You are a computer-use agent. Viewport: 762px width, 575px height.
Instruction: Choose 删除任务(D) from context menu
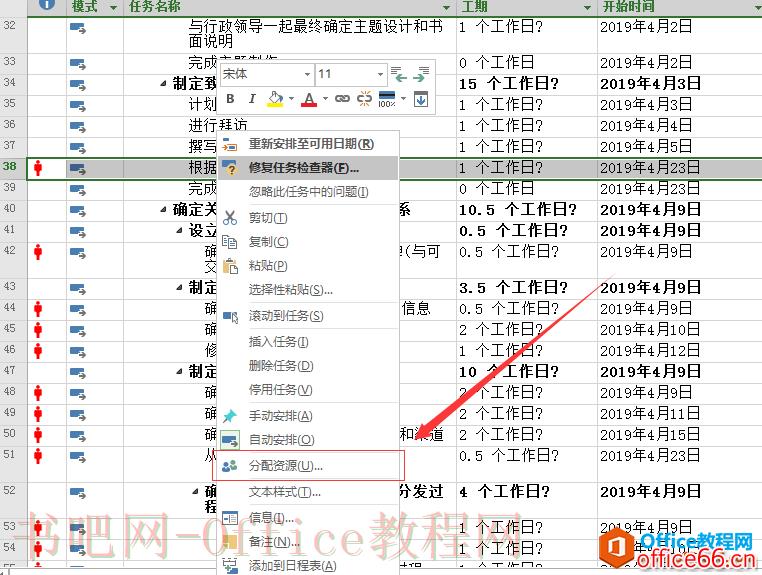308,366
